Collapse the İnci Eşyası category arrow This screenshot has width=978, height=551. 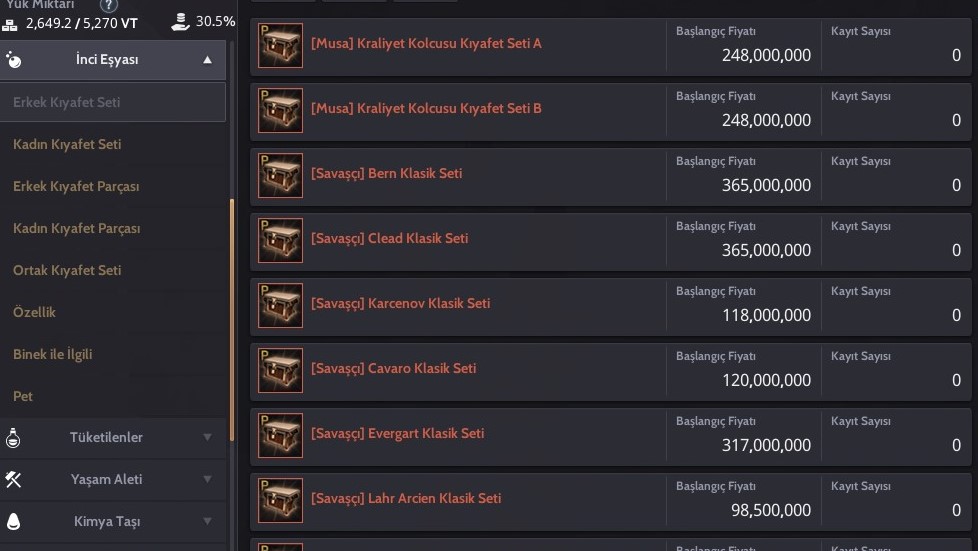[207, 60]
